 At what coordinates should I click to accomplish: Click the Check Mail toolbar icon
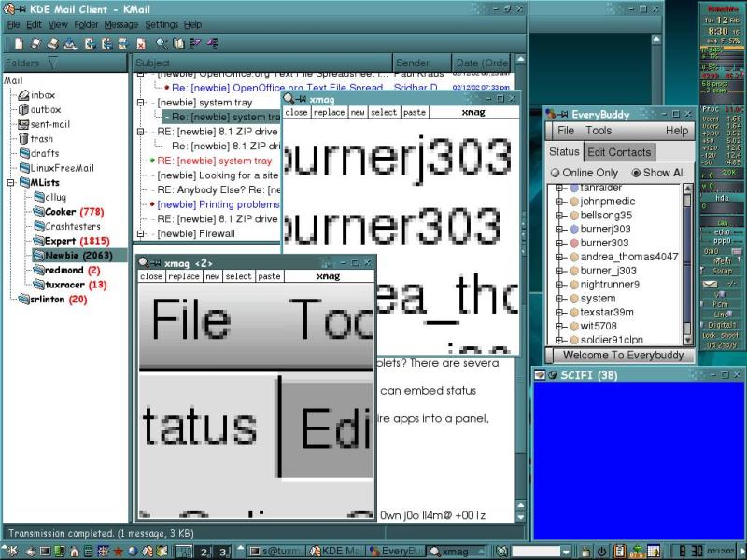70,44
